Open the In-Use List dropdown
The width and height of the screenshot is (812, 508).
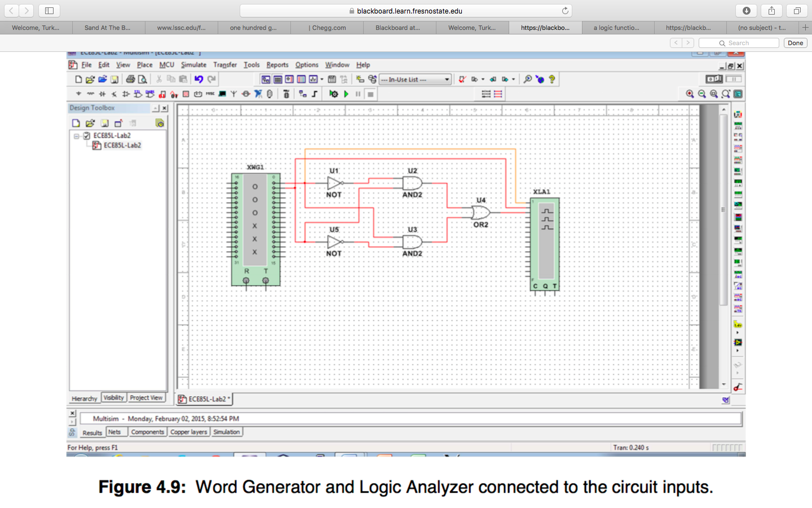[415, 80]
